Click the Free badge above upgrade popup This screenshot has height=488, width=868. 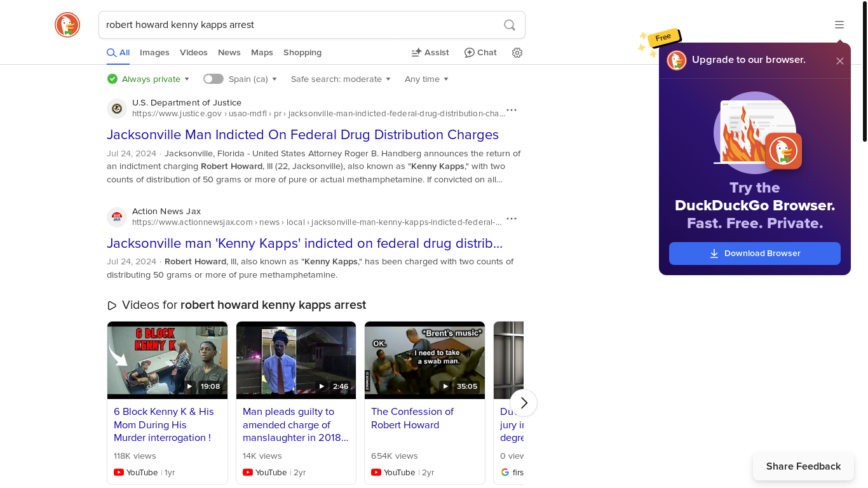tap(663, 37)
